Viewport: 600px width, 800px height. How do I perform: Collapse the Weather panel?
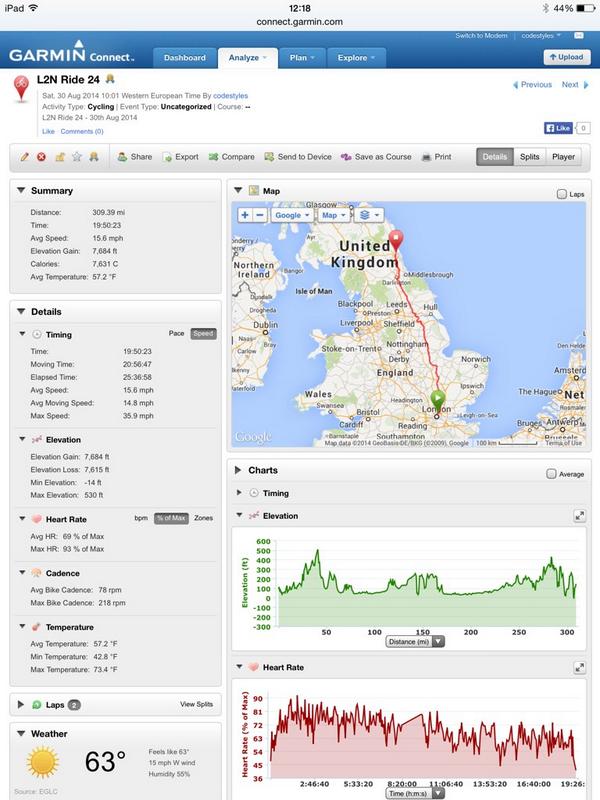pyautogui.click(x=21, y=734)
